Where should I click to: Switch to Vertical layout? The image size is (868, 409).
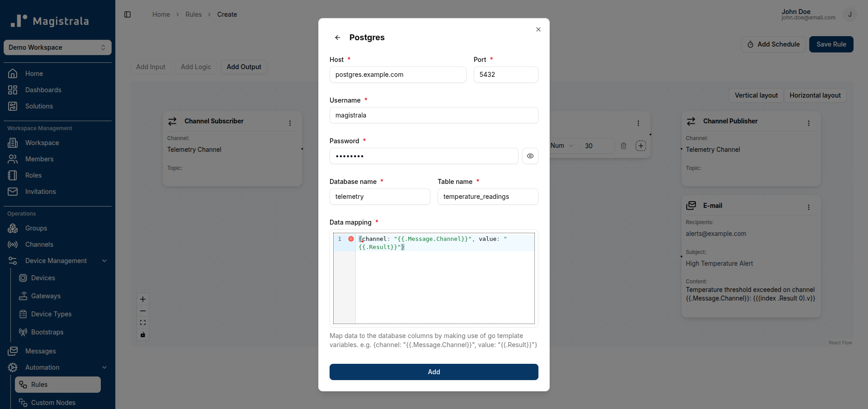[756, 95]
